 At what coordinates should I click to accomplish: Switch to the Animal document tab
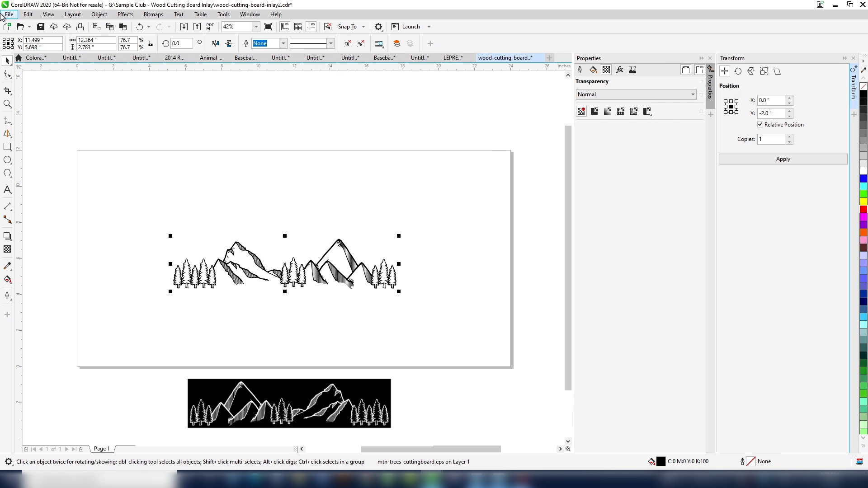(211, 58)
